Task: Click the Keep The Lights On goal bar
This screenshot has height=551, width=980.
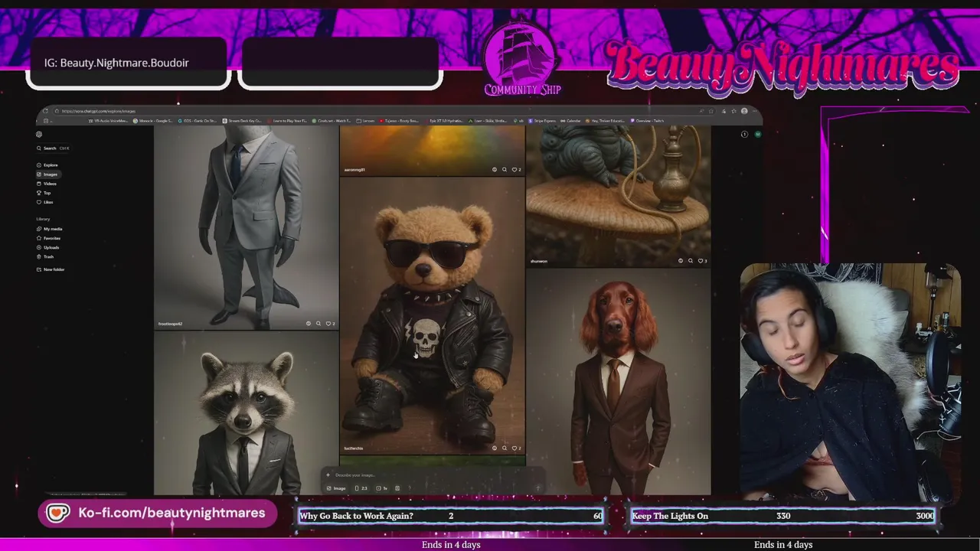Action: [x=783, y=516]
